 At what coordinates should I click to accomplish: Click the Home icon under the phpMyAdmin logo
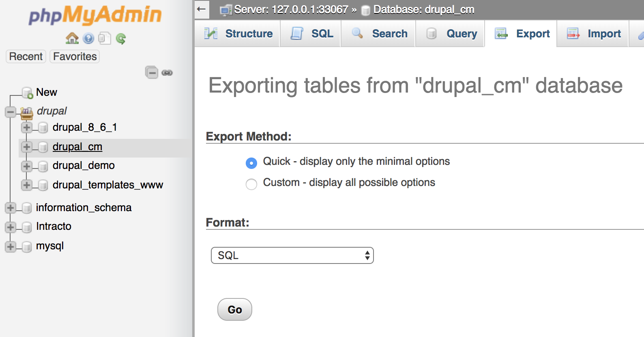coord(72,38)
